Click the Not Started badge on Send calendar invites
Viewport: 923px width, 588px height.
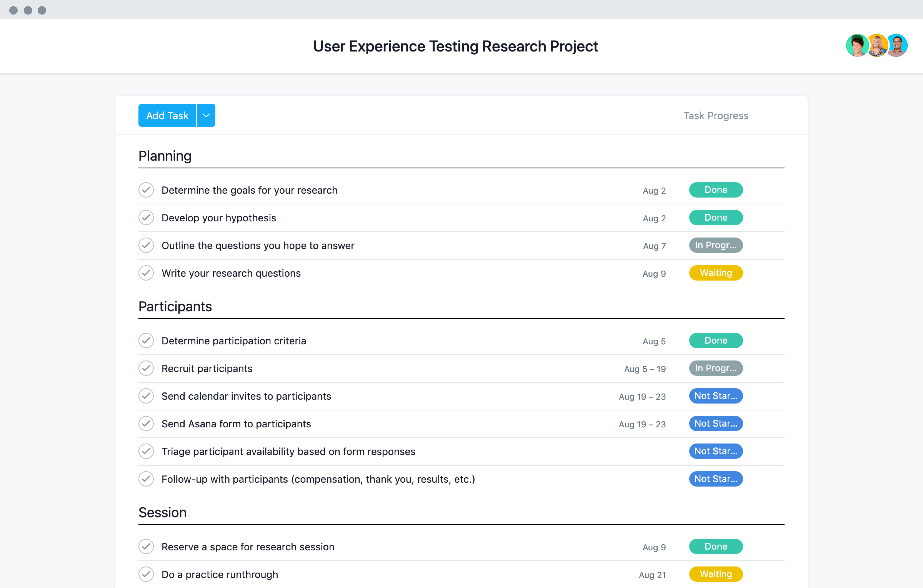715,396
